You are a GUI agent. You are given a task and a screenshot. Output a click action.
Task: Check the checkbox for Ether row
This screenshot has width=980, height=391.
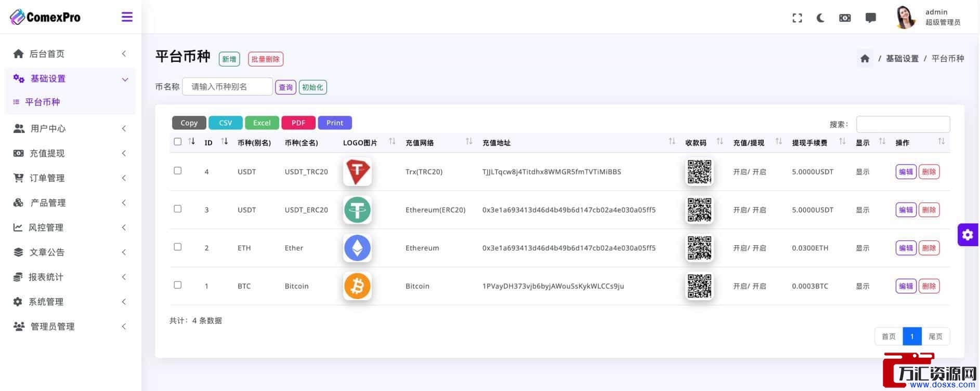pyautogui.click(x=178, y=247)
